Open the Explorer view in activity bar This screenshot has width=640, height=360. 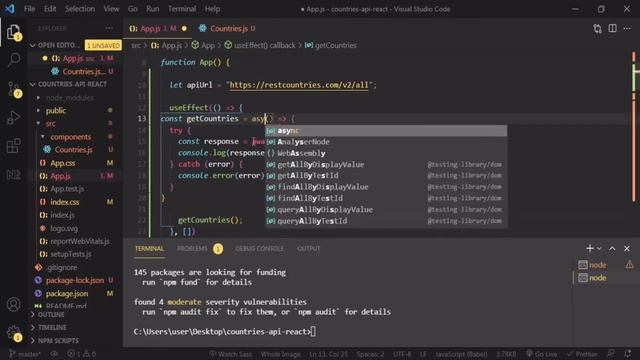(13, 32)
